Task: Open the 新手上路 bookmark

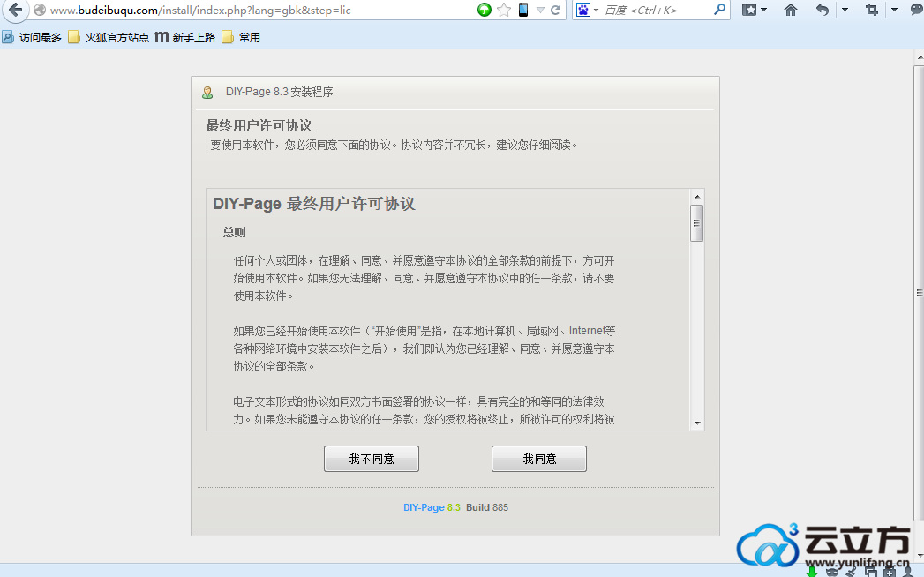Action: pos(185,38)
